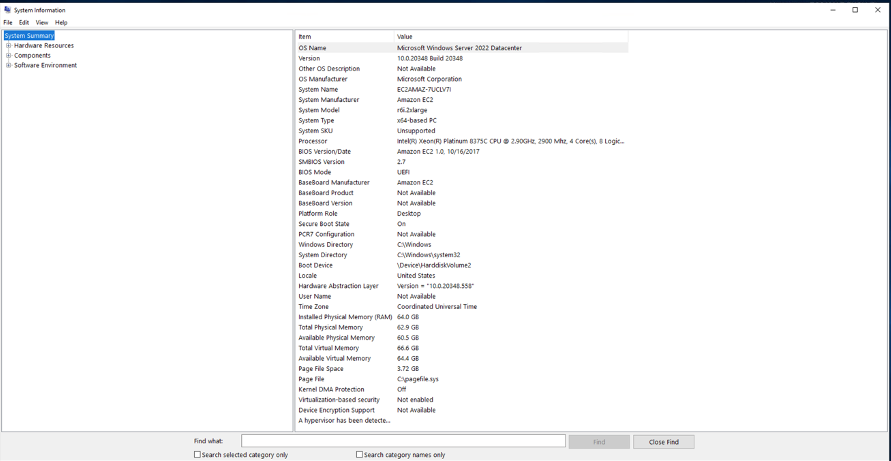Expand the Hardware Resources node
The width and height of the screenshot is (891, 461).
pyautogui.click(x=9, y=45)
